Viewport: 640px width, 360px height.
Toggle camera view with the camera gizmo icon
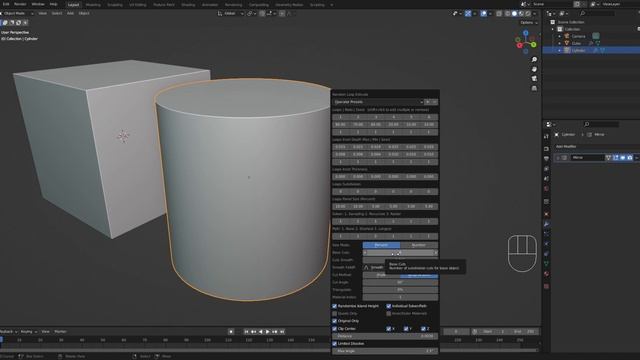tap(534, 78)
